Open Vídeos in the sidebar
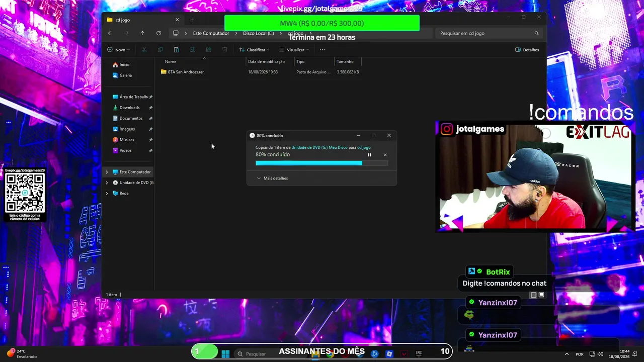Image resolution: width=644 pixels, height=362 pixels. click(125, 150)
